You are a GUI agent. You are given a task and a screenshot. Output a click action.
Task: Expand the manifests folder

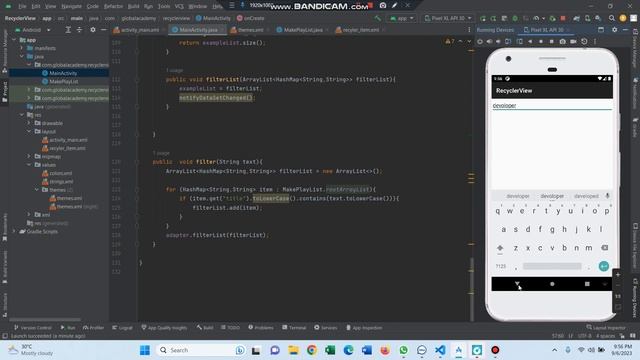pos(22,48)
